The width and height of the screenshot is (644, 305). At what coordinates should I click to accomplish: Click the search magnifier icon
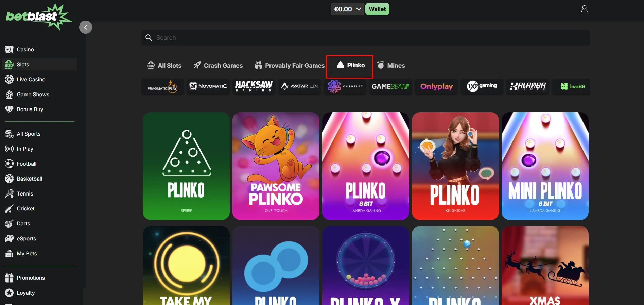coord(149,38)
